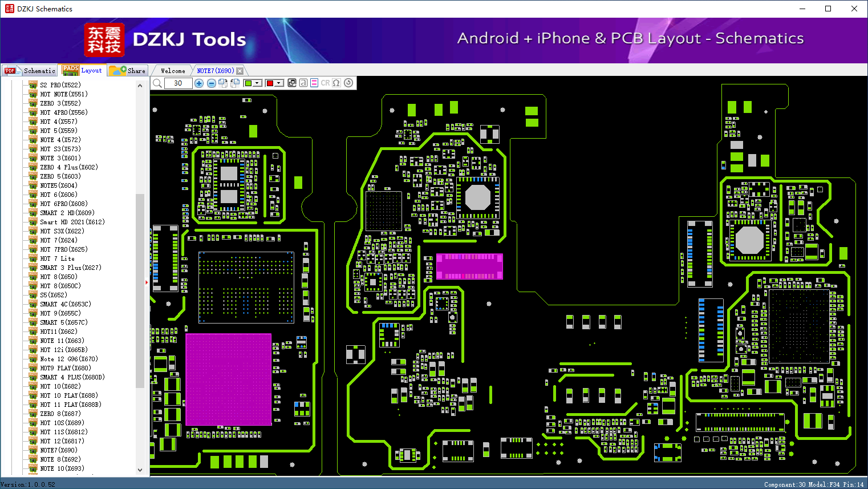The height and width of the screenshot is (489, 868).
Task: Select HOT S3(X573) entry
Action: click(x=60, y=149)
